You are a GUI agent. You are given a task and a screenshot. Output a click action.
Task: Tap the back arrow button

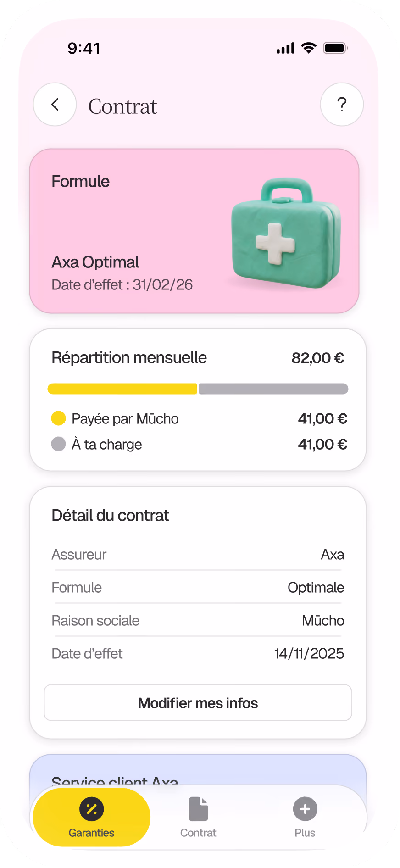coord(55,105)
